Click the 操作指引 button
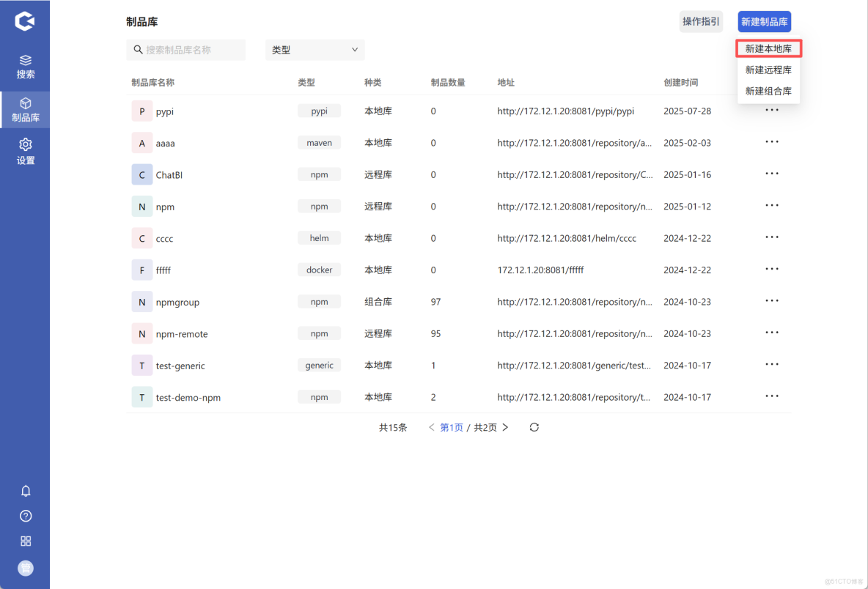868x589 pixels. coord(701,21)
